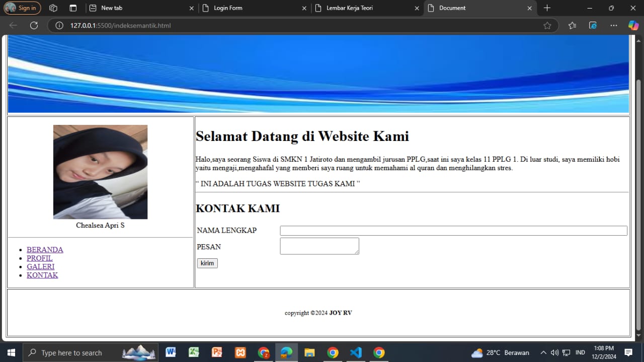Open a new browser tab
Screen dimensions: 644x362
547,8
